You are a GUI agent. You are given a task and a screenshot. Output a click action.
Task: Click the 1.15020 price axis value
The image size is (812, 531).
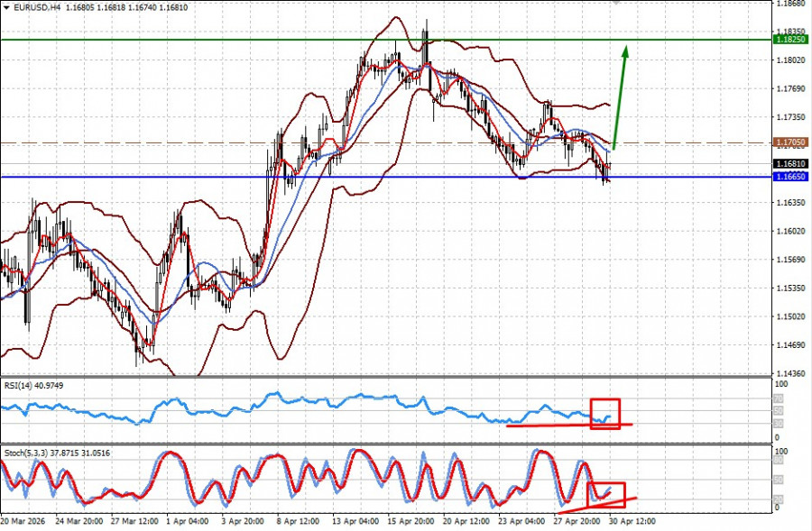click(x=791, y=316)
